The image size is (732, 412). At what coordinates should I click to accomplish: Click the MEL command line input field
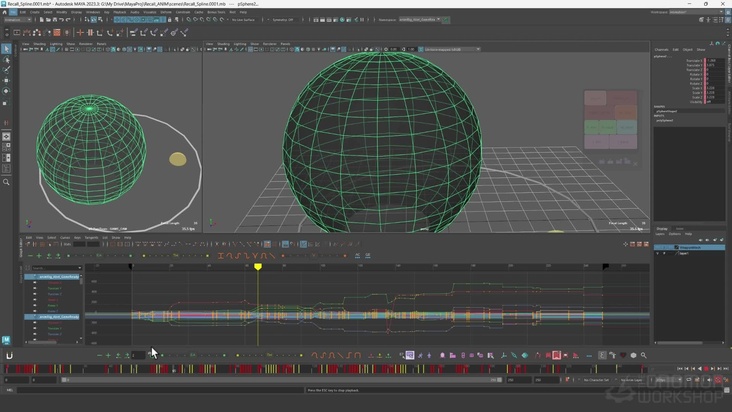tap(161, 390)
